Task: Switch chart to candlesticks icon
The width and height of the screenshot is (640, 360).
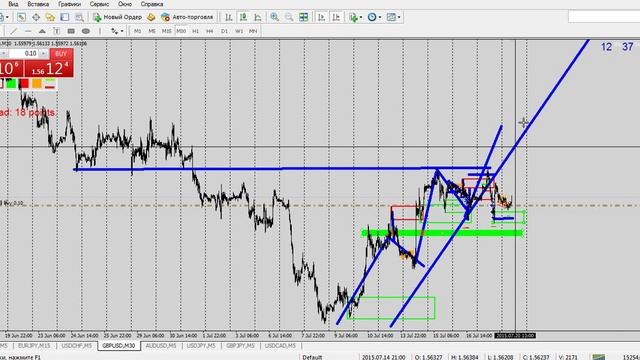Action: pyautogui.click(x=243, y=17)
